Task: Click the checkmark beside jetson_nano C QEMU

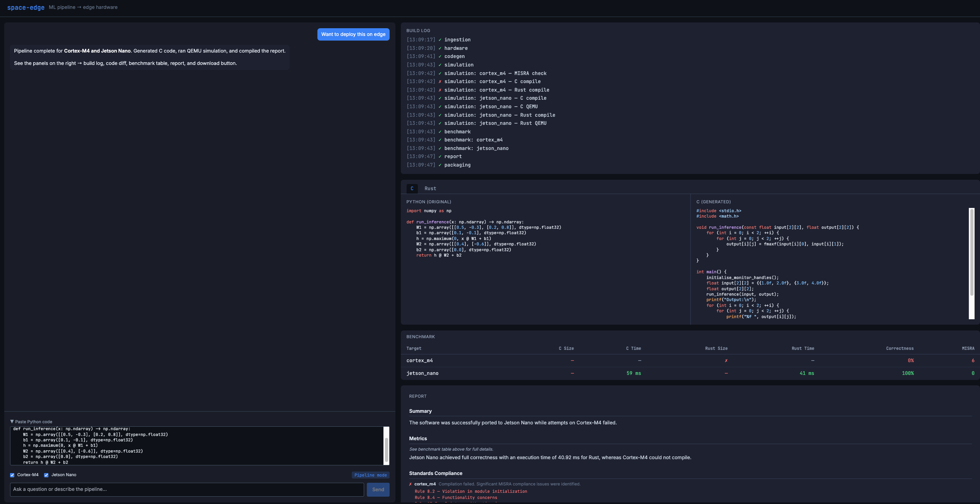Action: (440, 107)
